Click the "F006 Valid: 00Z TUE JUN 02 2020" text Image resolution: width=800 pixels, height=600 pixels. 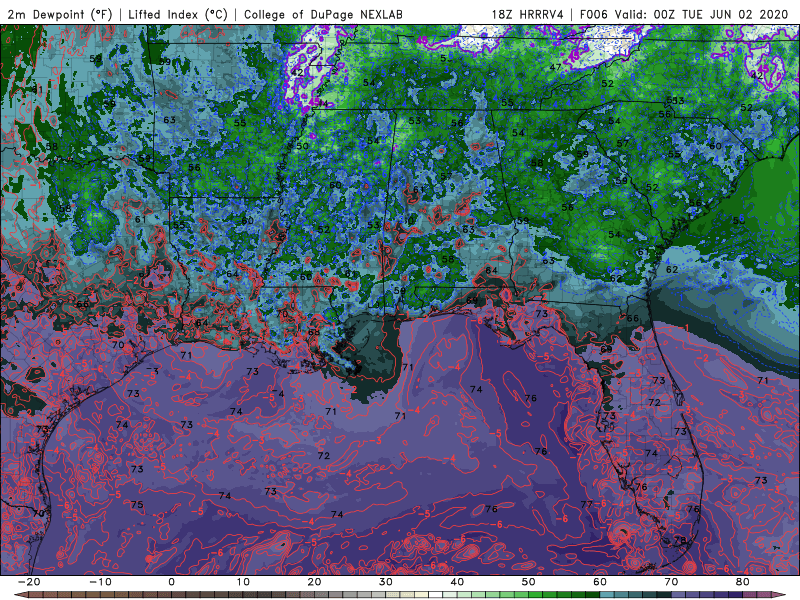[684, 15]
